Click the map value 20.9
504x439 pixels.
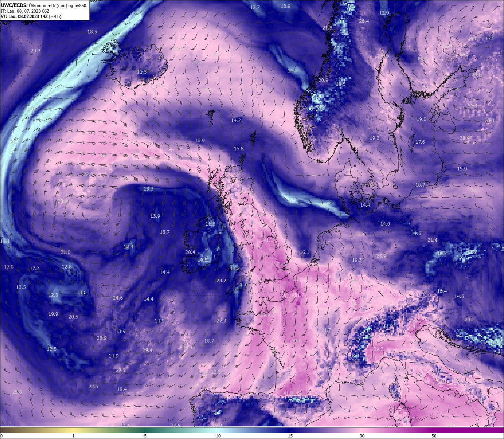coord(323,80)
